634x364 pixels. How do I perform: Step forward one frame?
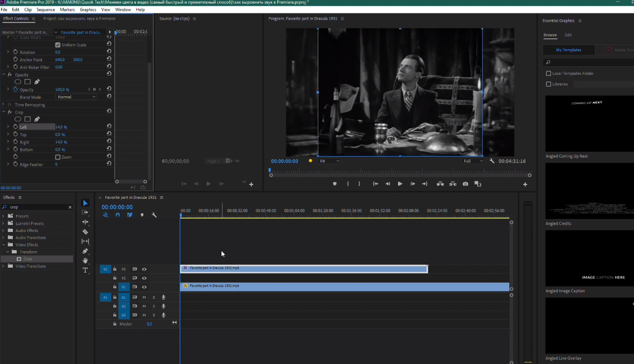click(413, 184)
